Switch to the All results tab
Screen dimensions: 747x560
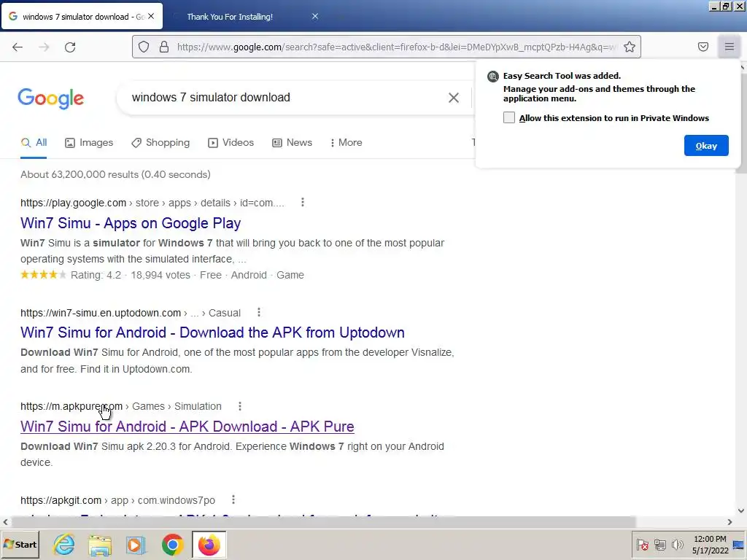coord(34,142)
